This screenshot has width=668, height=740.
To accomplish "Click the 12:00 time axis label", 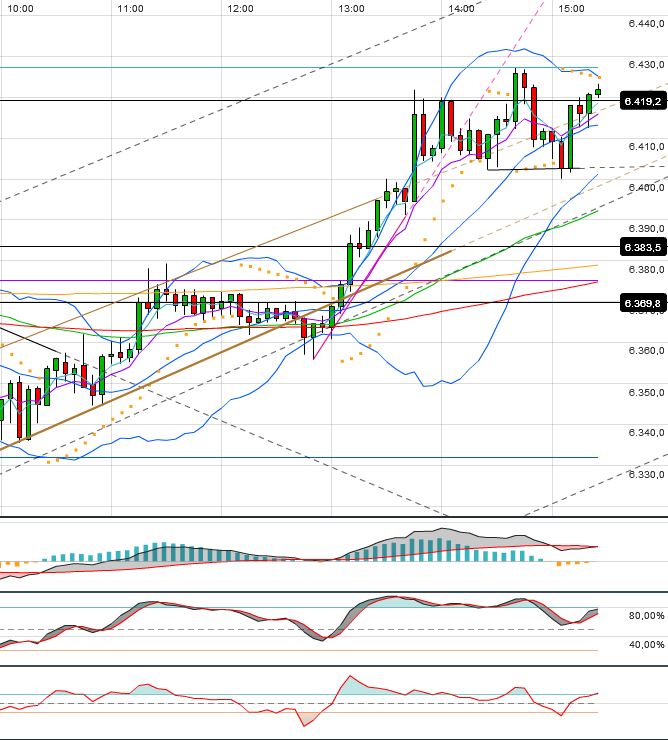I will tap(240, 8).
